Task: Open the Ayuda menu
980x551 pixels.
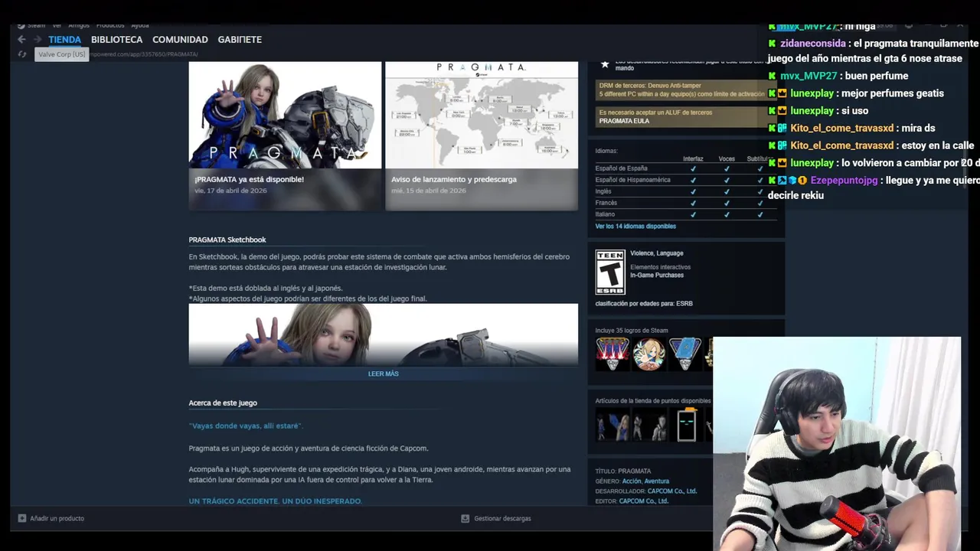Action: click(x=139, y=25)
